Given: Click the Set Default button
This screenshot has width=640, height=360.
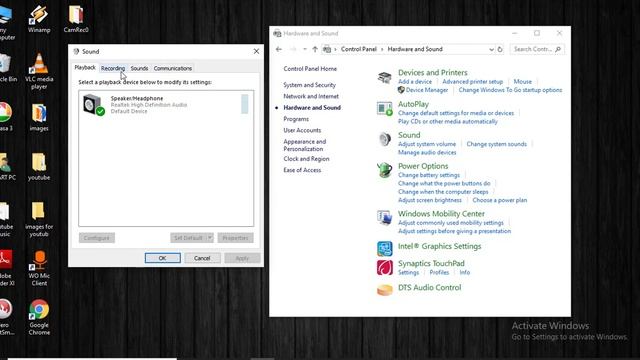Looking at the screenshot, I should click(188, 238).
